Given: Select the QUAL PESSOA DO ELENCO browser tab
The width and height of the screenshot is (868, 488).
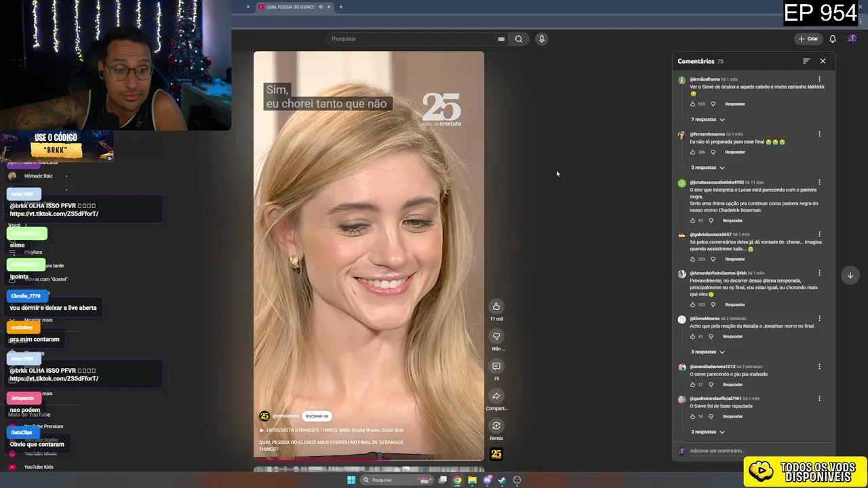Looking at the screenshot, I should click(290, 7).
